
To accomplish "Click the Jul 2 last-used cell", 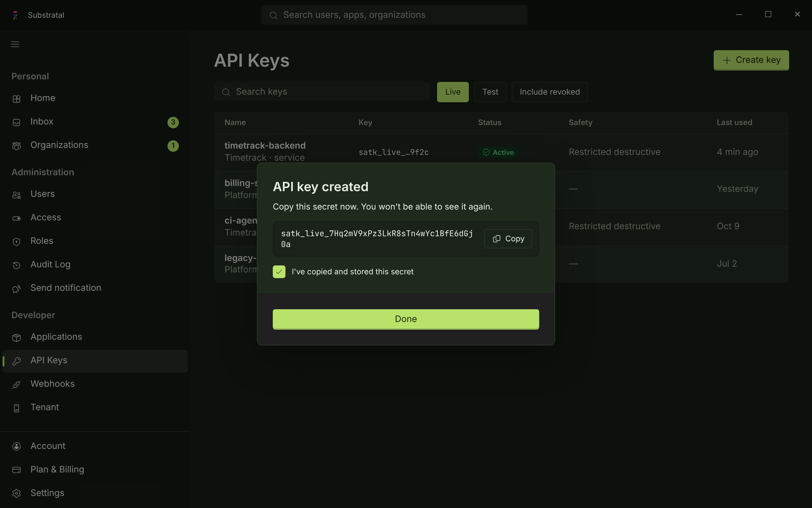I will click(727, 264).
